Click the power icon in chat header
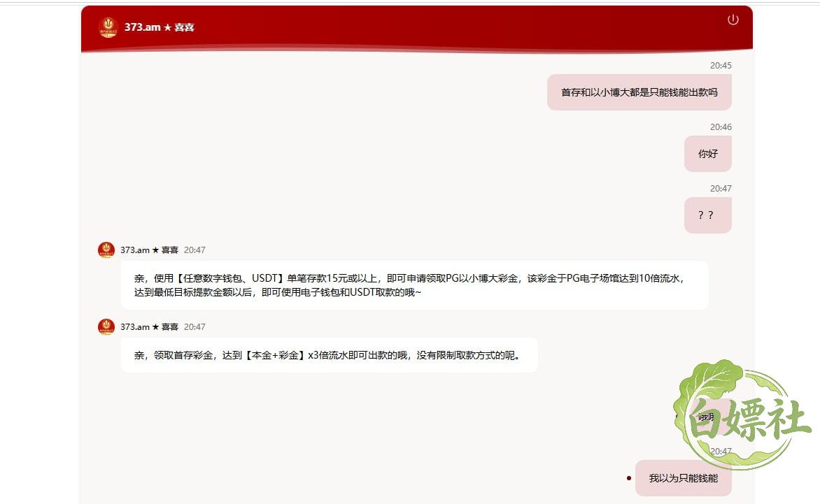 pos(733,20)
